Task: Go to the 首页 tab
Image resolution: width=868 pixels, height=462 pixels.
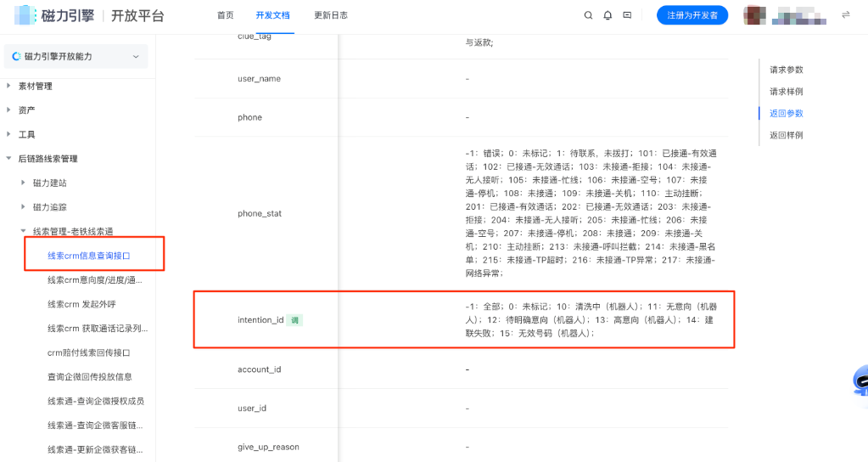Action: point(226,15)
